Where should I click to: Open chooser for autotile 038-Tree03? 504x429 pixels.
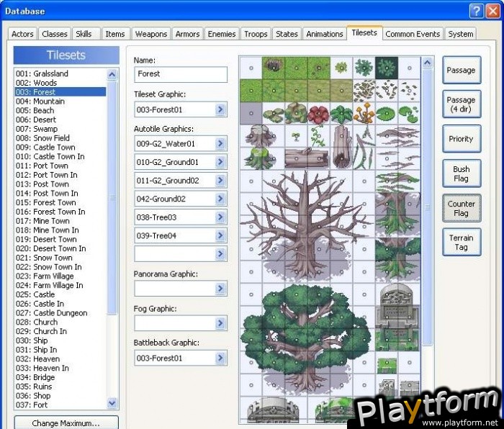[220, 217]
